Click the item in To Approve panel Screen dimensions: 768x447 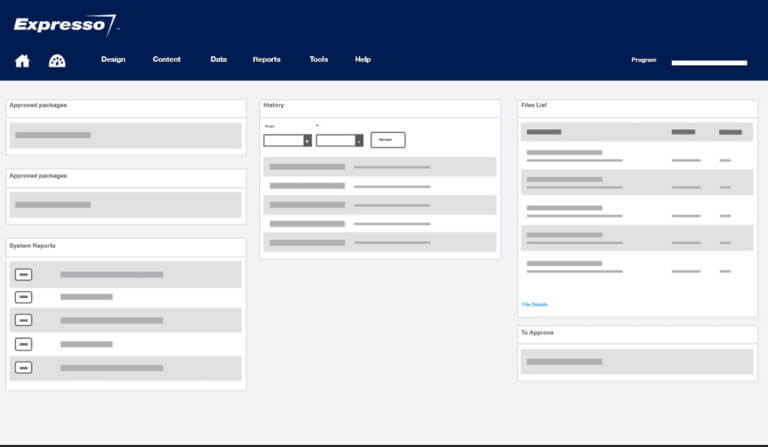[637, 362]
